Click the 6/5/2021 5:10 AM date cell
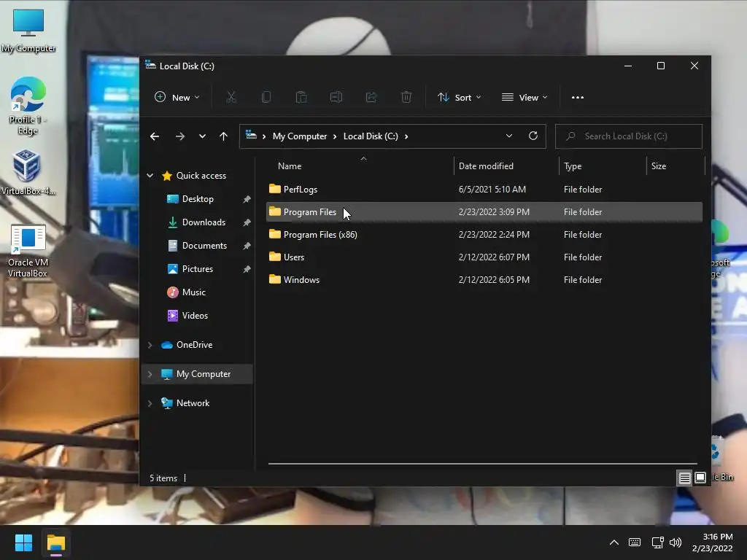747x560 pixels. 492,189
